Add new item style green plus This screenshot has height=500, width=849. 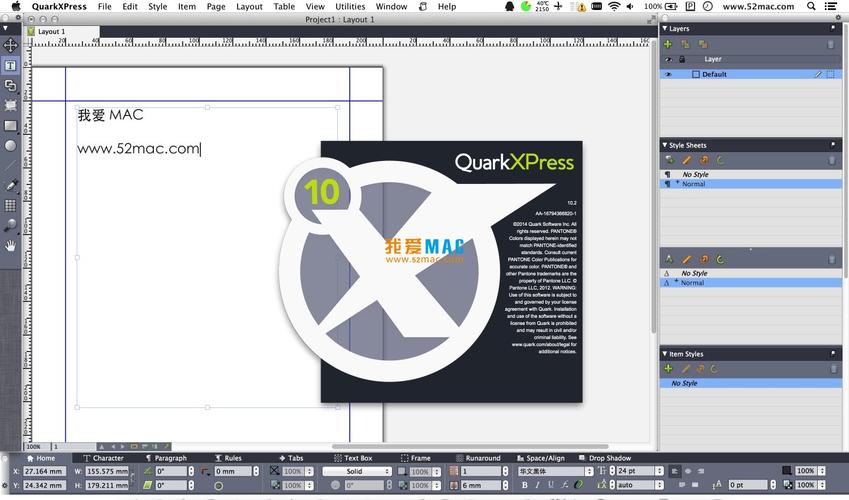668,368
